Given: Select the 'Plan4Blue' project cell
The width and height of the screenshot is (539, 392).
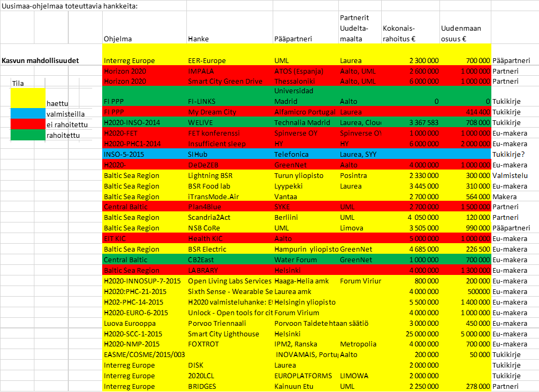Looking at the screenshot, I should [x=230, y=207].
